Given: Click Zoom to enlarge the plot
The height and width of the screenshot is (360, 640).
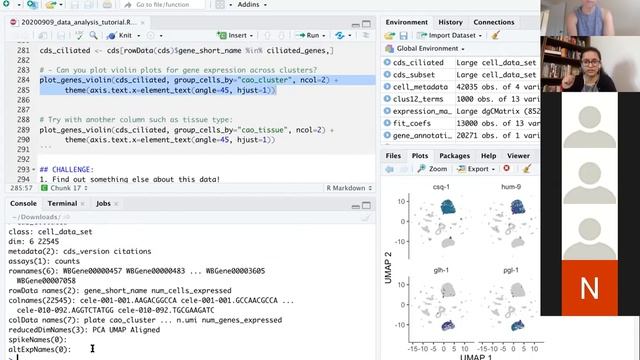Looking at the screenshot, I should (432, 169).
